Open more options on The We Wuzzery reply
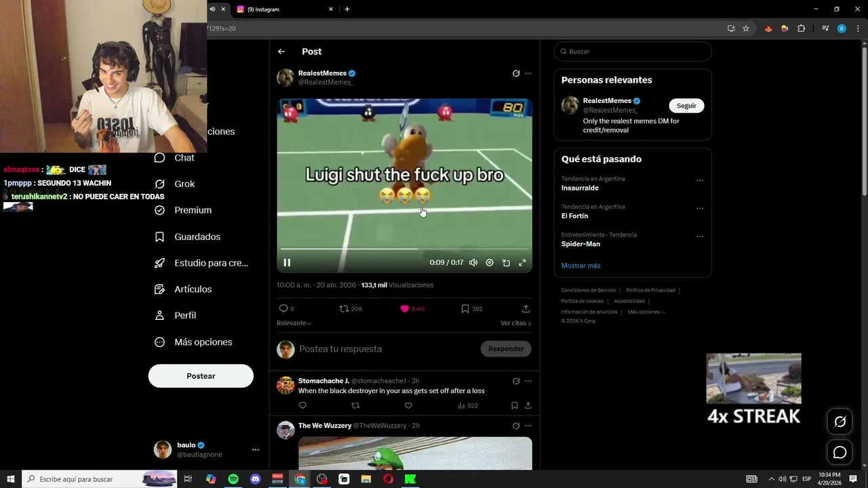 coord(528,426)
